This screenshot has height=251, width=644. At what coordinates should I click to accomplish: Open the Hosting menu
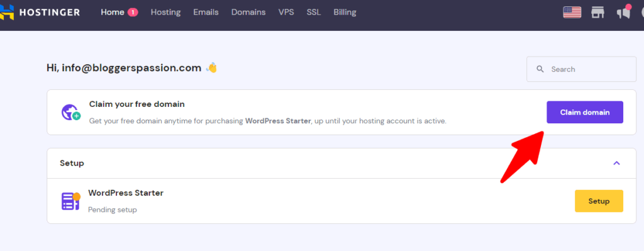tap(165, 13)
